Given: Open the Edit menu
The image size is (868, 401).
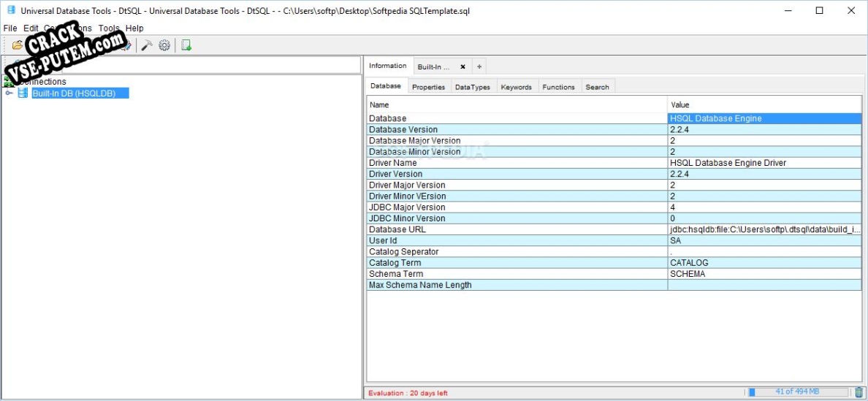Looking at the screenshot, I should [x=31, y=28].
